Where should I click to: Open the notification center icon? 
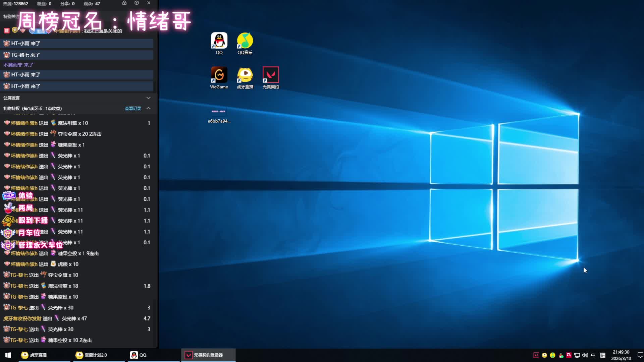click(640, 355)
